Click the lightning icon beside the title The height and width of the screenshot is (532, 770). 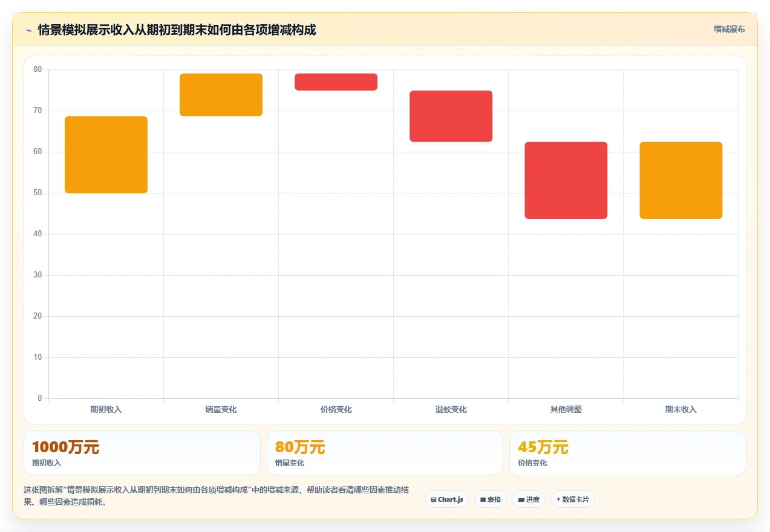pyautogui.click(x=28, y=30)
